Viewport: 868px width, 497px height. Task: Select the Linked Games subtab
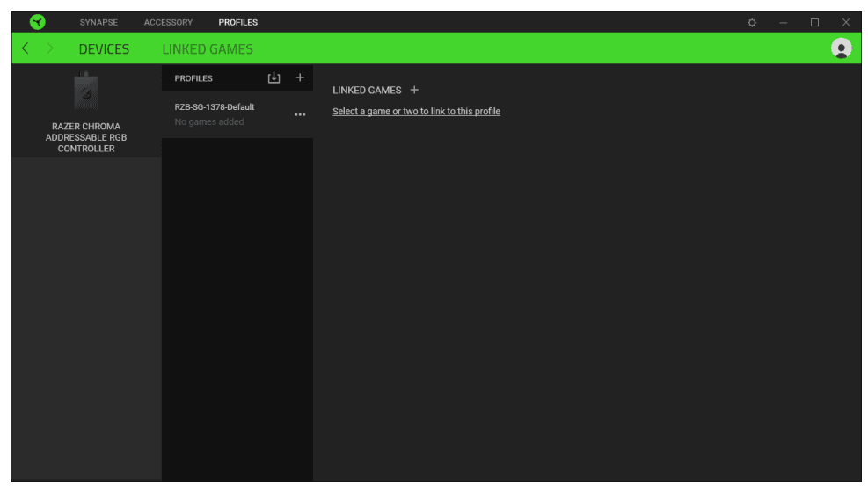(208, 49)
